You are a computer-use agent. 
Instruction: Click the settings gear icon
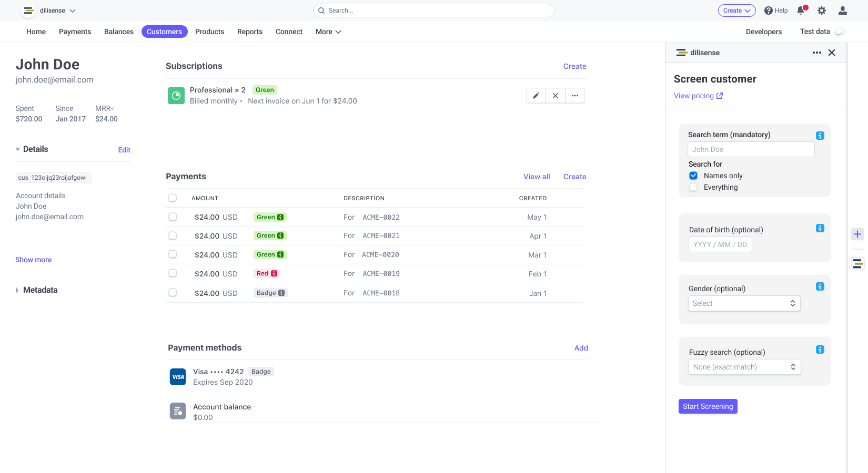click(x=822, y=11)
